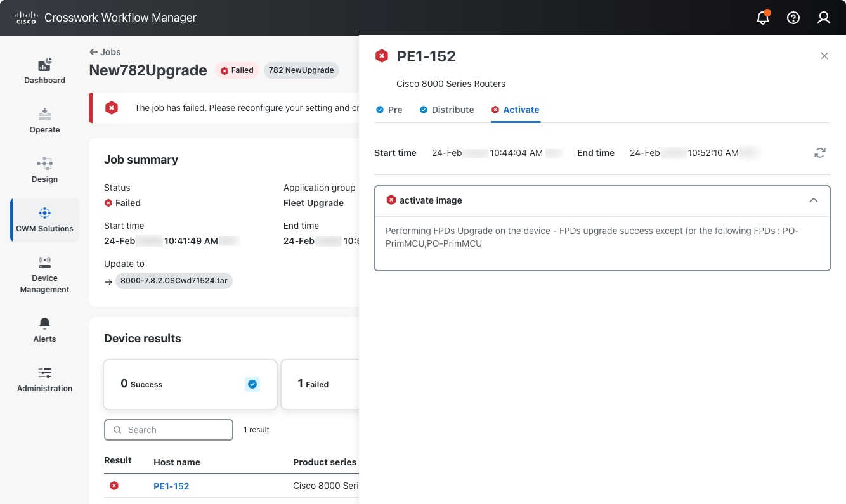Open the user profile icon
The width and height of the screenshot is (846, 504).
[x=824, y=18]
